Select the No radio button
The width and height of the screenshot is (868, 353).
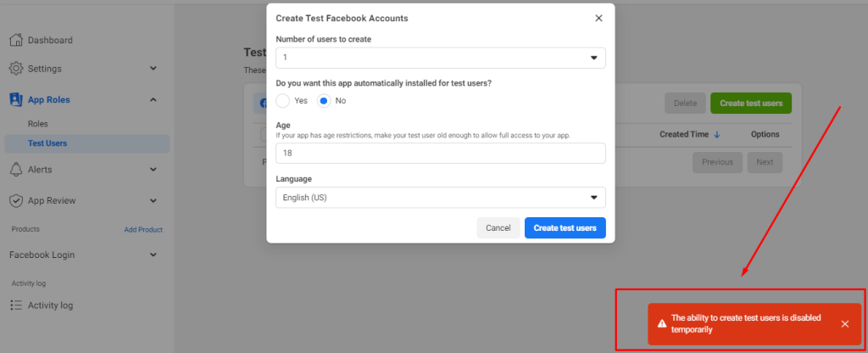click(324, 101)
